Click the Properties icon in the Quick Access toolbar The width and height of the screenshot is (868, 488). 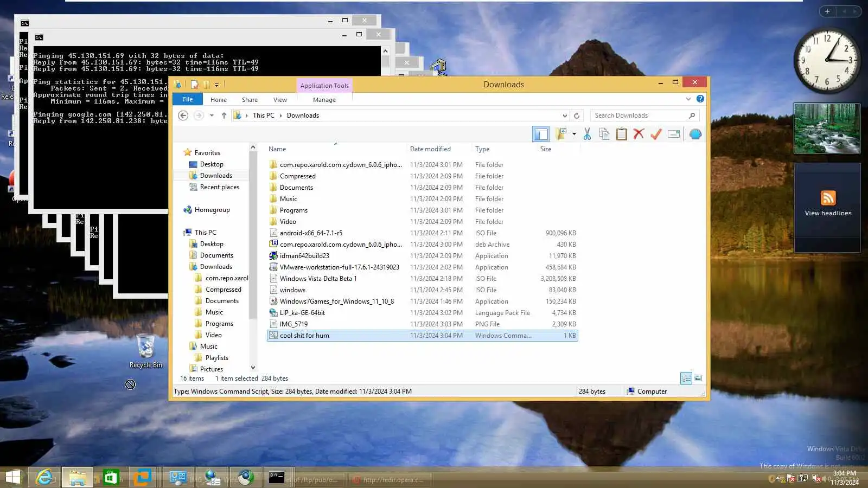coord(194,85)
